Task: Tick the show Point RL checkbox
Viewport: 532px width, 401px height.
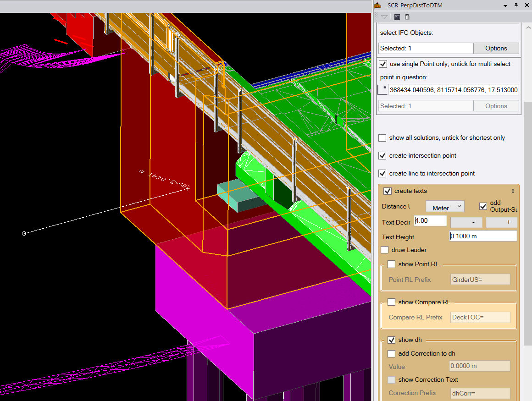Action: 392,264
